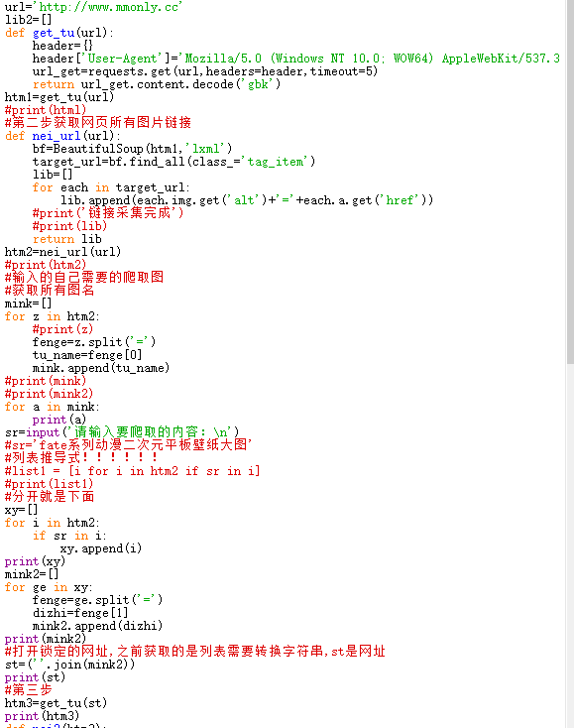
Task: Click the comment "#分开就是下面"
Action: point(50,496)
